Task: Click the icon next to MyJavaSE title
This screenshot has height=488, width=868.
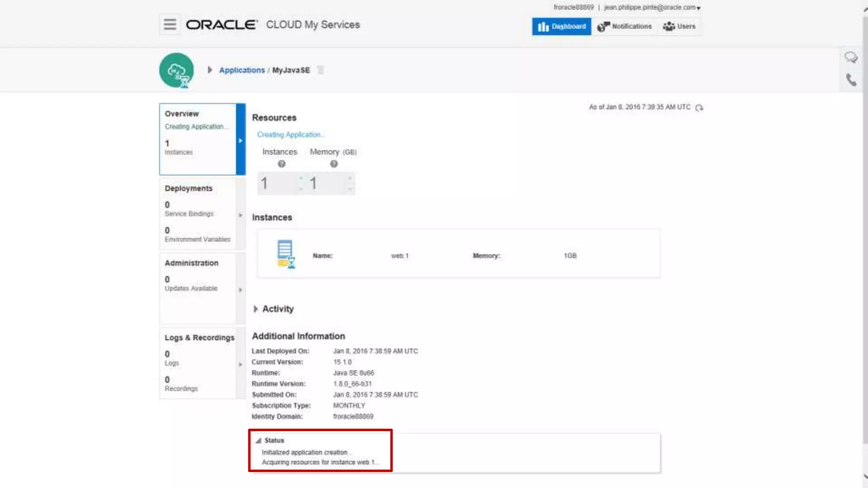Action: click(320, 70)
